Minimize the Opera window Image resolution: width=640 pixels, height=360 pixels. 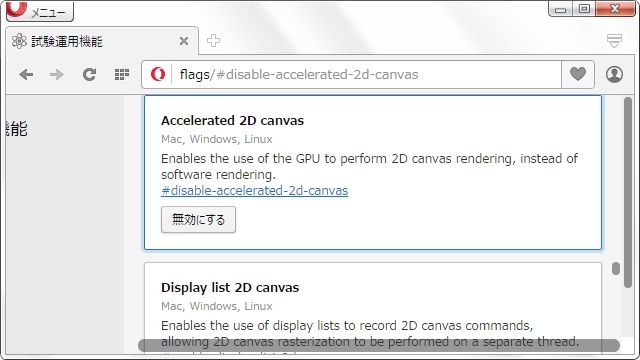click(x=560, y=9)
